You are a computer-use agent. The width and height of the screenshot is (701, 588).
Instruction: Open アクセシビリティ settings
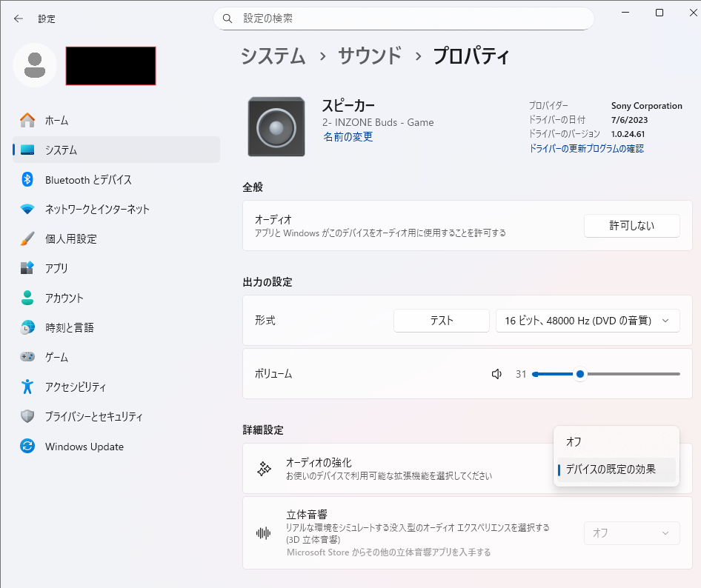click(75, 387)
